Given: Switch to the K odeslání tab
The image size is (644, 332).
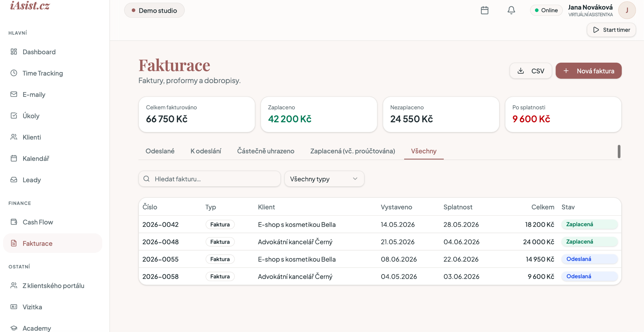Looking at the screenshot, I should tap(206, 151).
